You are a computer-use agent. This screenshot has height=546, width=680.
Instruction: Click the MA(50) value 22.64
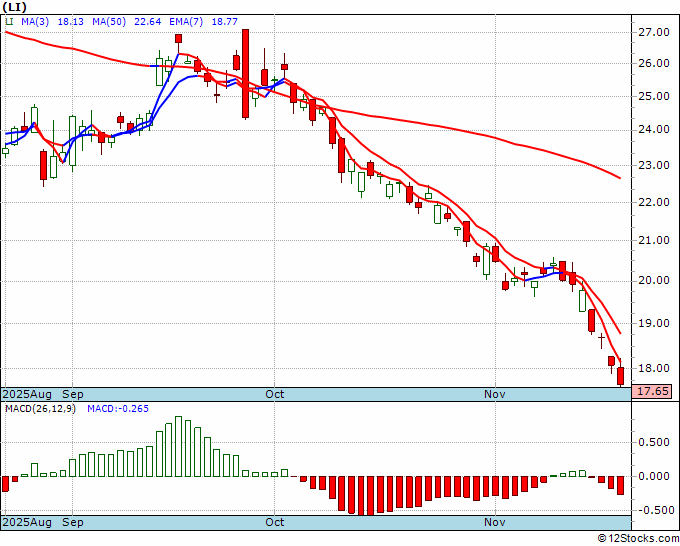click(147, 21)
